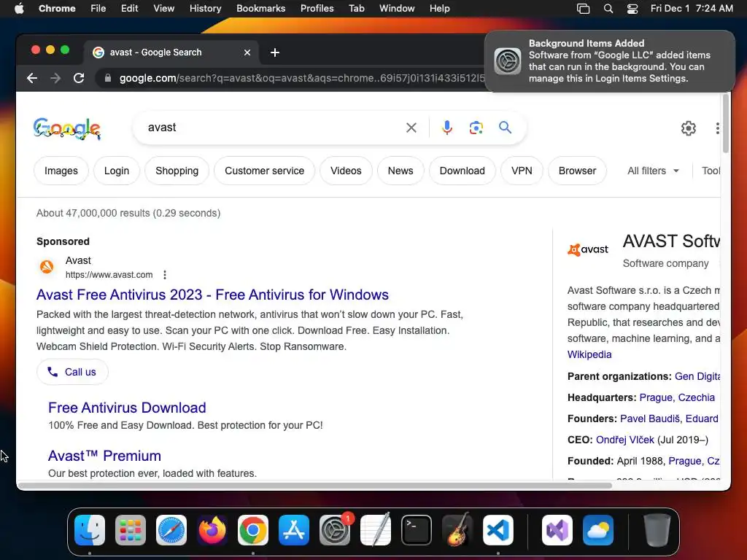Open the Window menu

(397, 9)
